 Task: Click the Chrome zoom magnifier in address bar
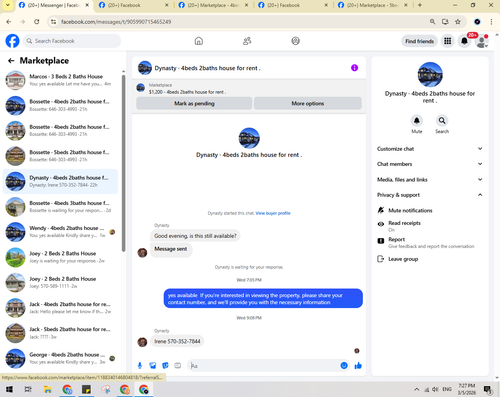432,22
